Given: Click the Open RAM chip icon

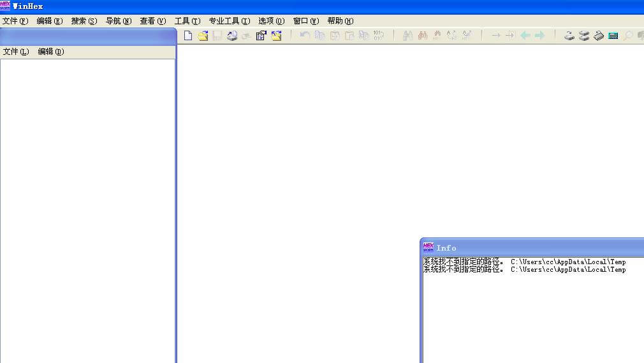Looking at the screenshot, I should tap(599, 35).
